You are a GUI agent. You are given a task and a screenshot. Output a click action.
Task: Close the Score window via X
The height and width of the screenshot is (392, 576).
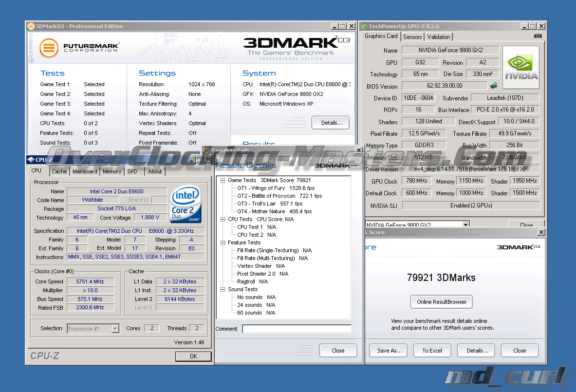pyautogui.click(x=541, y=232)
